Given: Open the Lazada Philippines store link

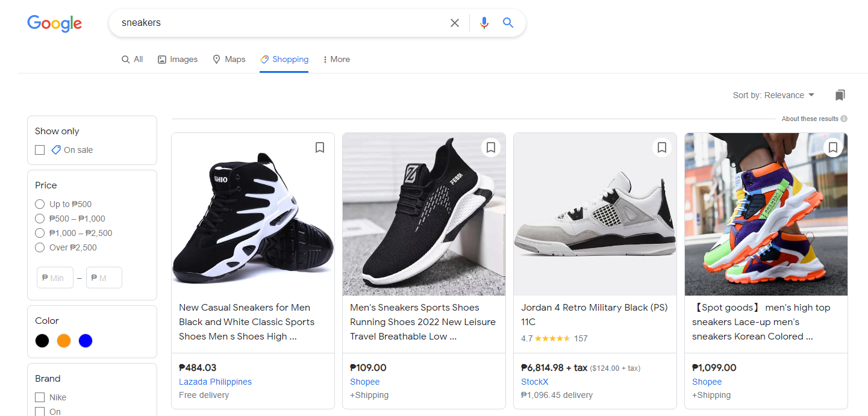Looking at the screenshot, I should (215, 381).
